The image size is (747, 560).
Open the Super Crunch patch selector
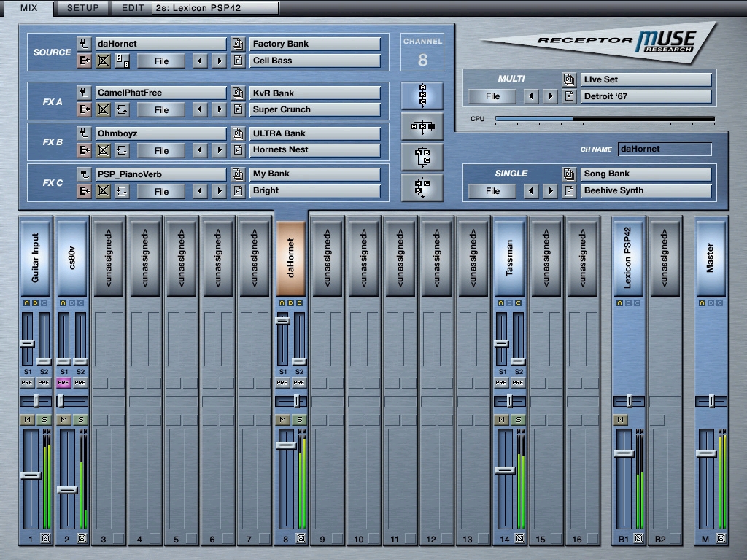pos(315,109)
